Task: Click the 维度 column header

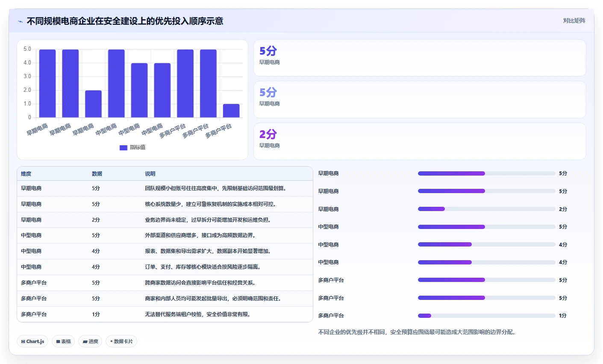Action: coord(26,174)
